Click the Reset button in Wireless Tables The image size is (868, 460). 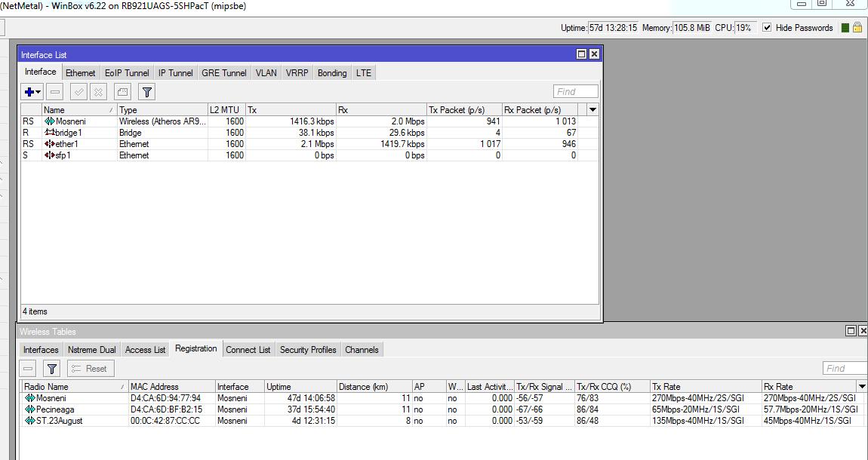pyautogui.click(x=91, y=369)
